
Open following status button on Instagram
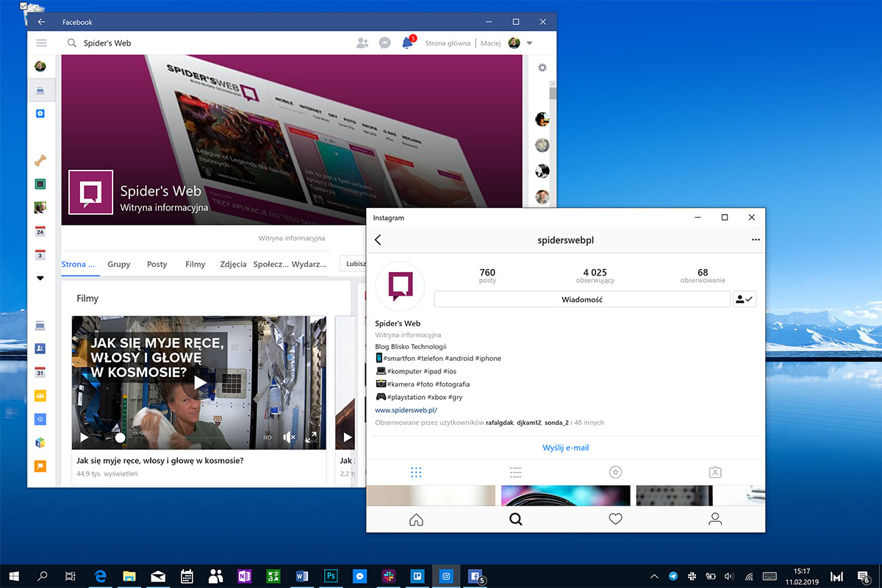(745, 299)
